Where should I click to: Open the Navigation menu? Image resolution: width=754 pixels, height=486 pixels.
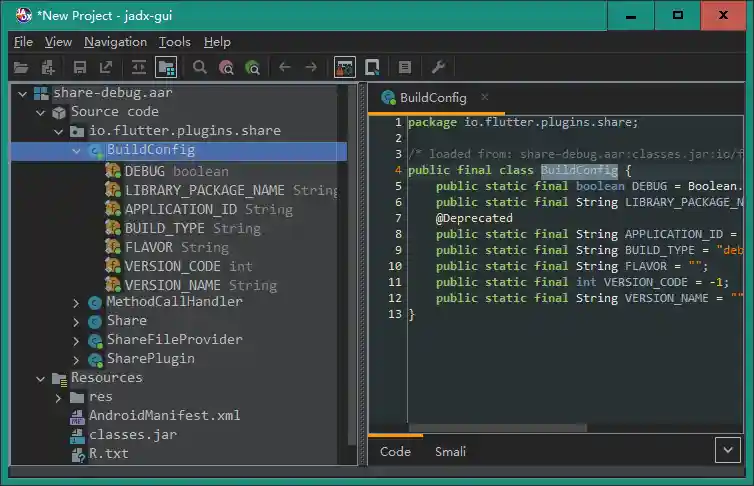coord(115,42)
